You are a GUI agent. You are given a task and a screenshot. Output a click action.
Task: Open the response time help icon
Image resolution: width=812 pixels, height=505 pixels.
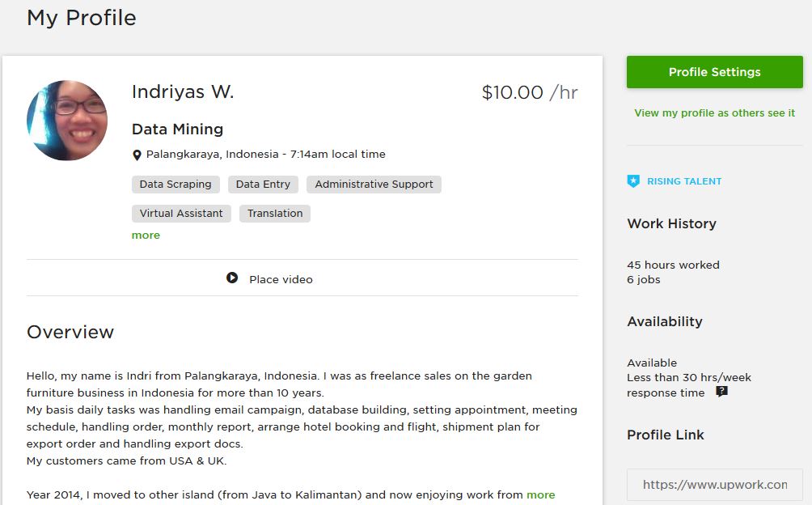tap(721, 392)
